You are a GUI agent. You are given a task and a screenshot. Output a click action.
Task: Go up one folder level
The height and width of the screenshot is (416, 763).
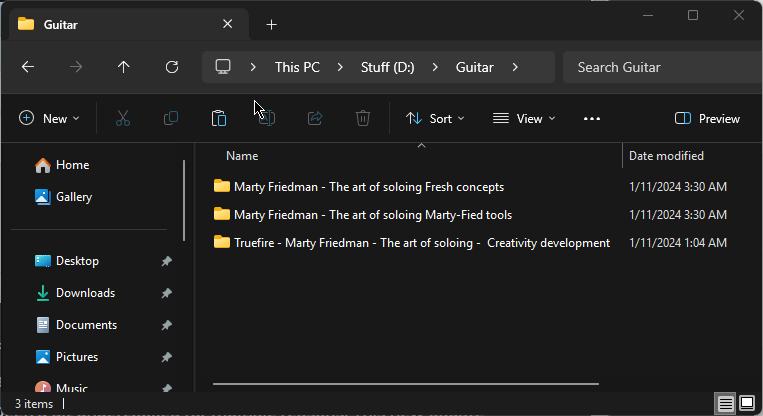[x=124, y=67]
